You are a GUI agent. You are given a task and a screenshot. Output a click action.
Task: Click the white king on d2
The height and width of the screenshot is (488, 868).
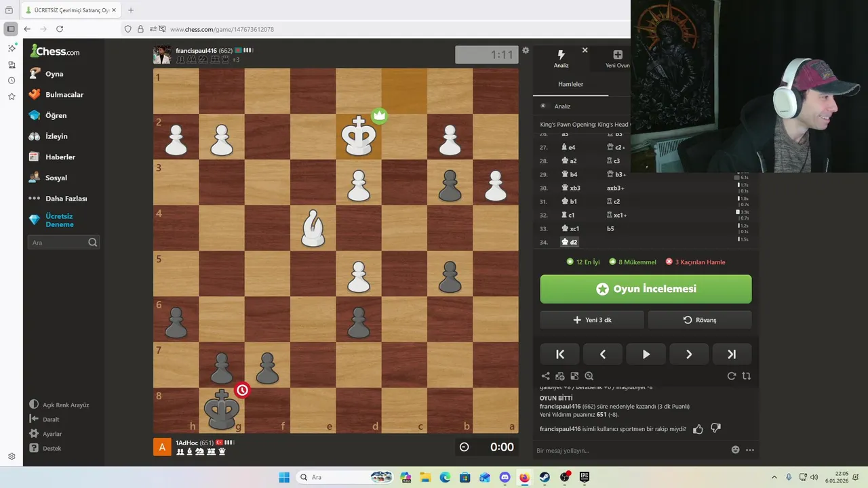pyautogui.click(x=359, y=137)
